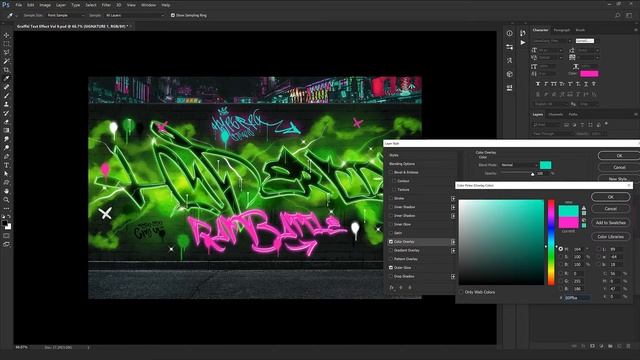Open the font family dropdown in Character panel
Viewport: 640px width, 360px height.
click(x=553, y=41)
